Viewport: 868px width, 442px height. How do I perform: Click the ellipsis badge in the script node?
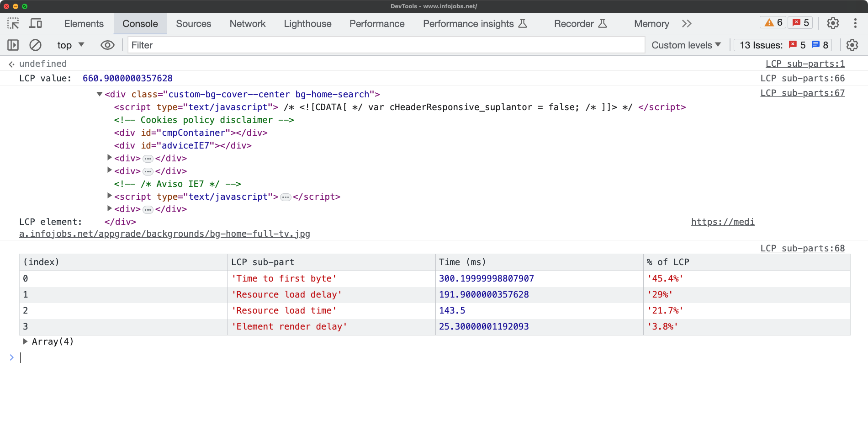click(286, 197)
